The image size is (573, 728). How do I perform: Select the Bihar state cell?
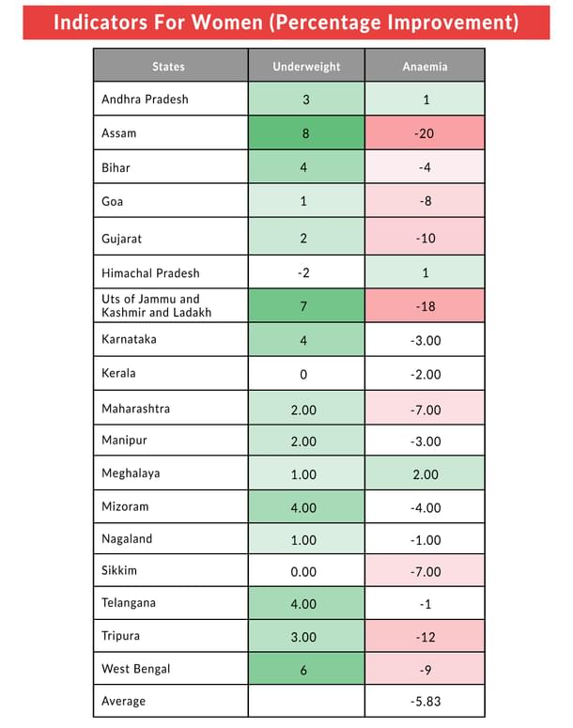point(116,168)
